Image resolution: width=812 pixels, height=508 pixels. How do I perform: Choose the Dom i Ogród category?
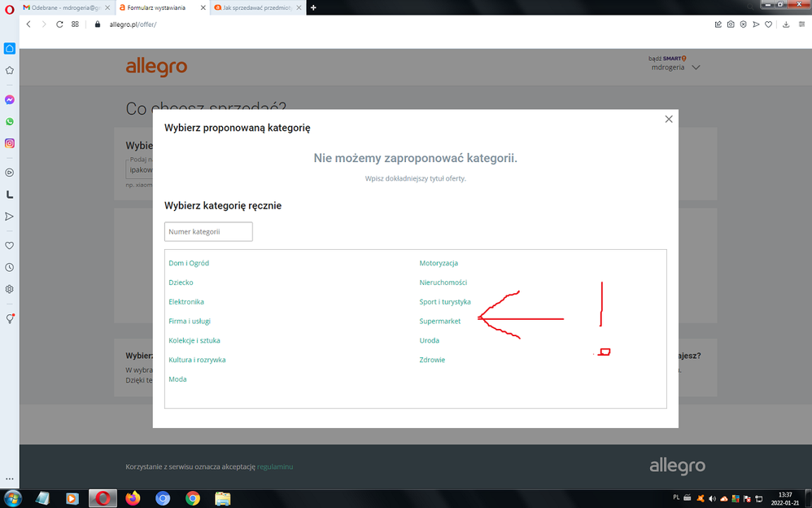point(189,263)
